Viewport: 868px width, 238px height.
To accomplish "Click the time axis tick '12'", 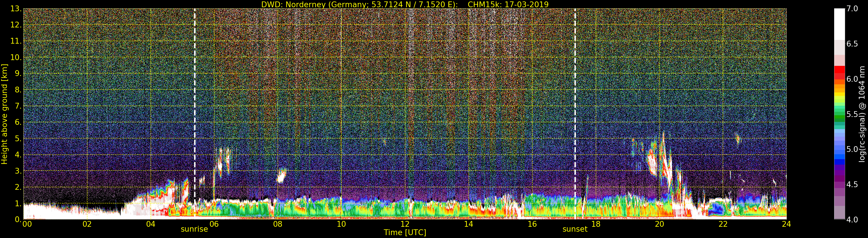I will pos(405,224).
